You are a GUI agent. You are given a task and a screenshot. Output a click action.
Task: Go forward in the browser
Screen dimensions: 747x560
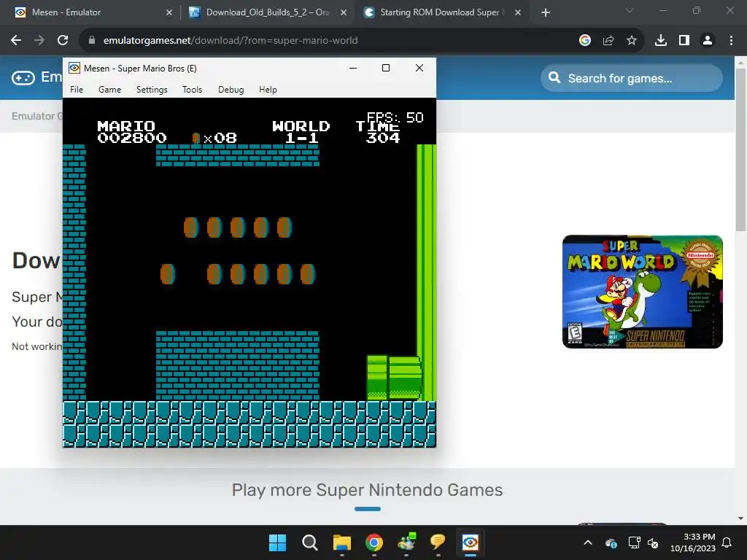[39, 41]
